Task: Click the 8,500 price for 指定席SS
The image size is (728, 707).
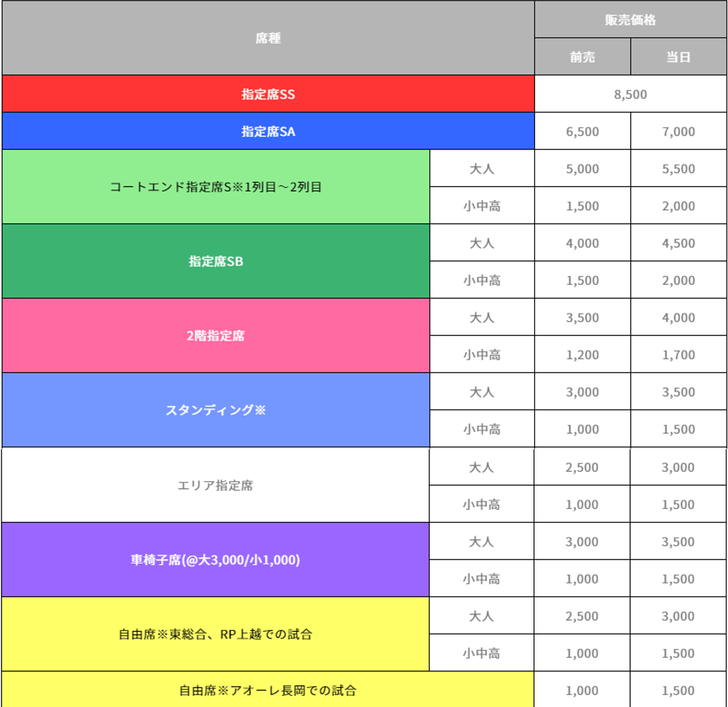Action: tap(630, 94)
